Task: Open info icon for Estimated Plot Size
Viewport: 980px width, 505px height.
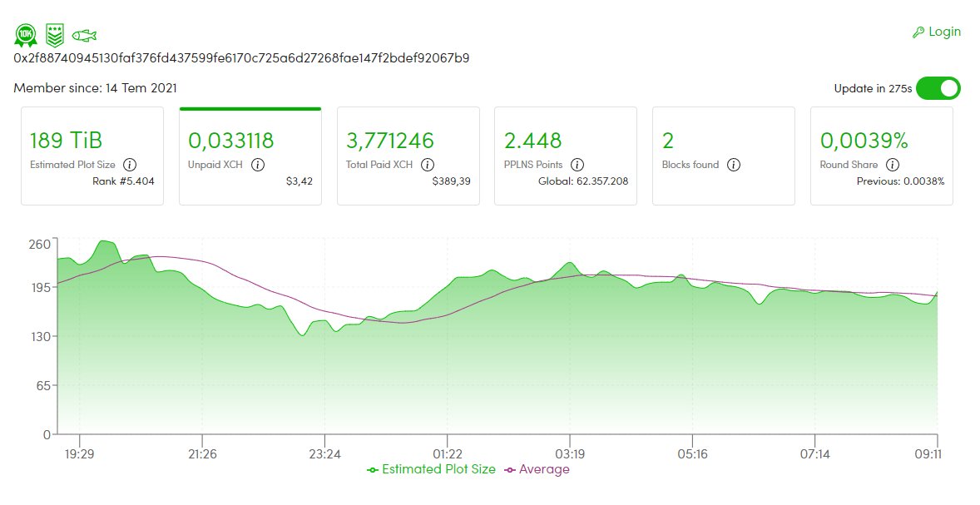Action: 130,165
